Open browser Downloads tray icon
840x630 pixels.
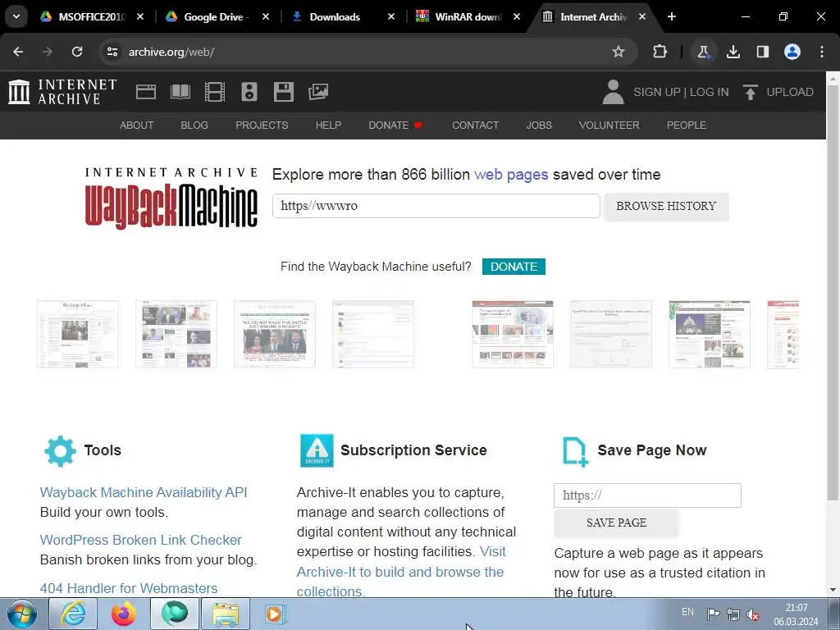pyautogui.click(x=733, y=52)
